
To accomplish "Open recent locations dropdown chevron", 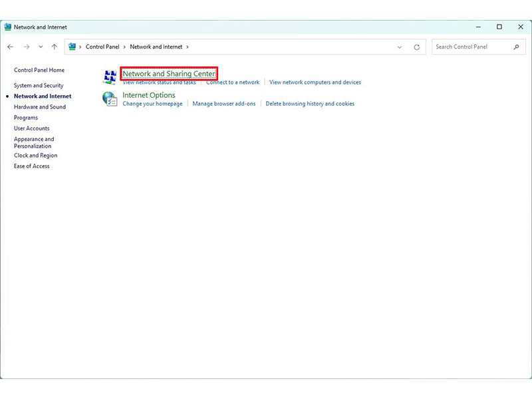I will tap(41, 47).
